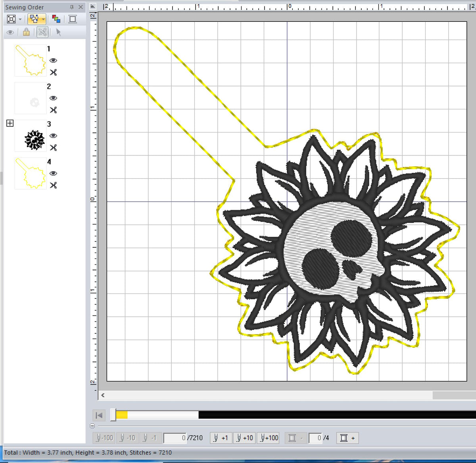Toggle the lock icon in Sewing Order
This screenshot has height=463, width=476.
26,32
